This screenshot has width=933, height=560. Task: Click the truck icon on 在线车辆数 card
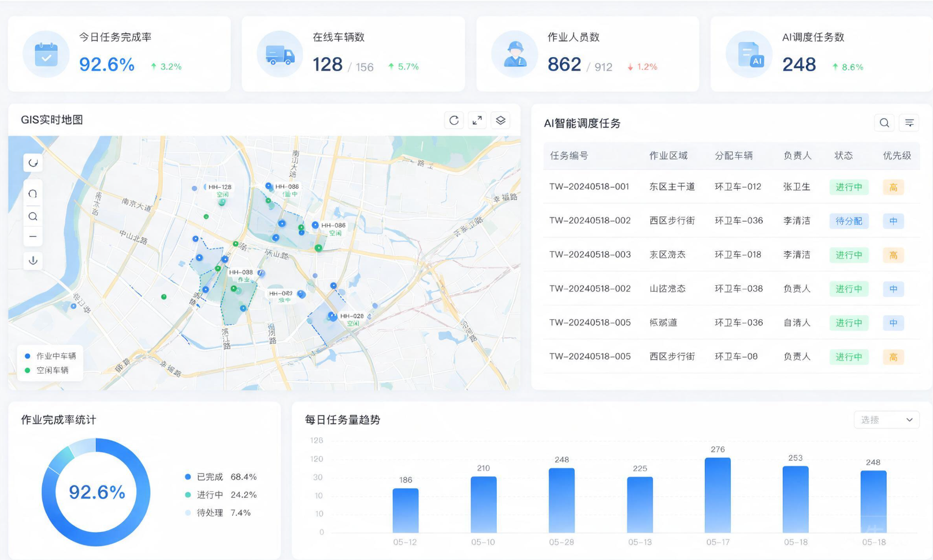coord(280,54)
